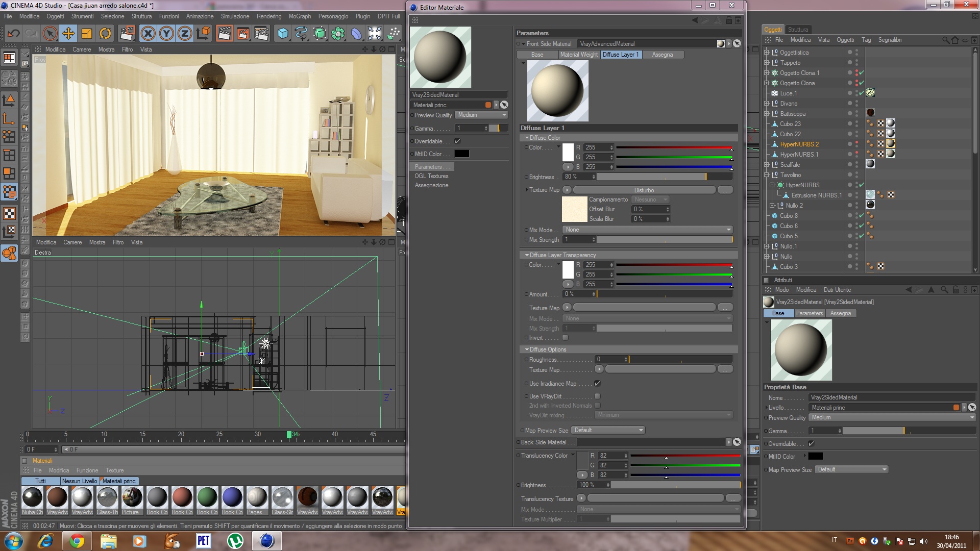Toggle Use Irradiance Map checkbox

(597, 384)
